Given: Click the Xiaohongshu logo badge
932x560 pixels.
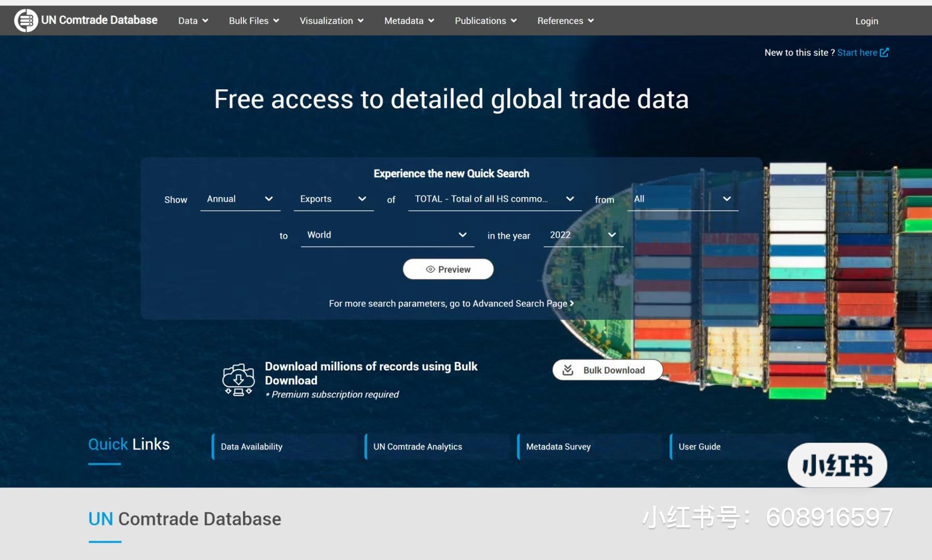Looking at the screenshot, I should pos(837,465).
